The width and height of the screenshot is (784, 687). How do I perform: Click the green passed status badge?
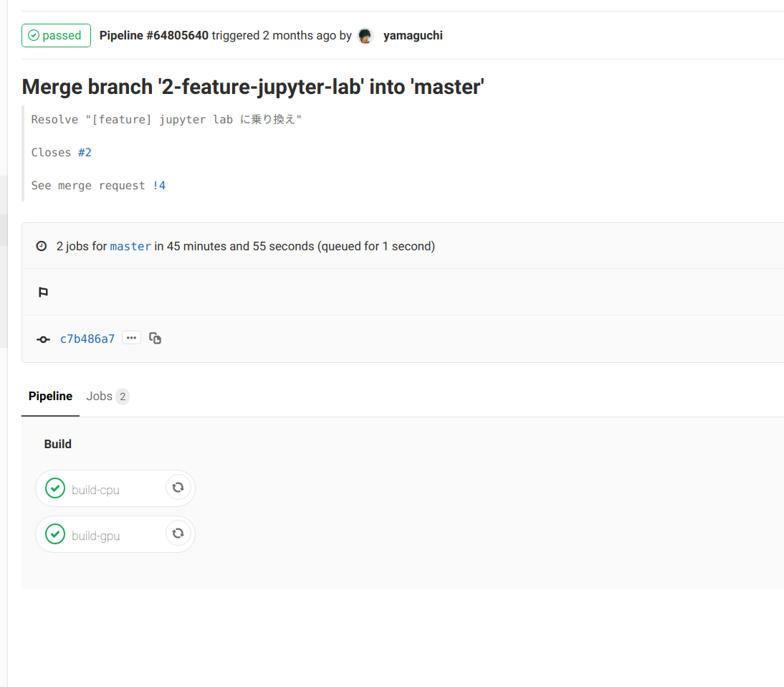pos(56,36)
